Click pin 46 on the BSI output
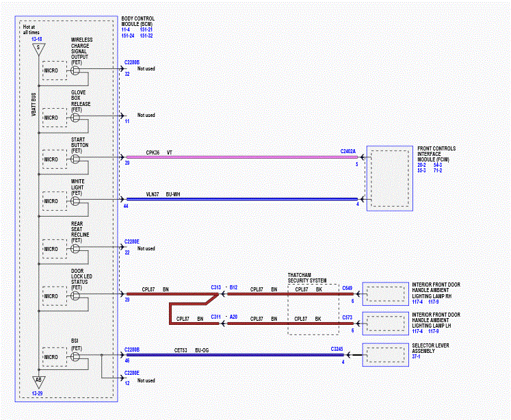The height and width of the screenshot is (420, 511). 127,360
